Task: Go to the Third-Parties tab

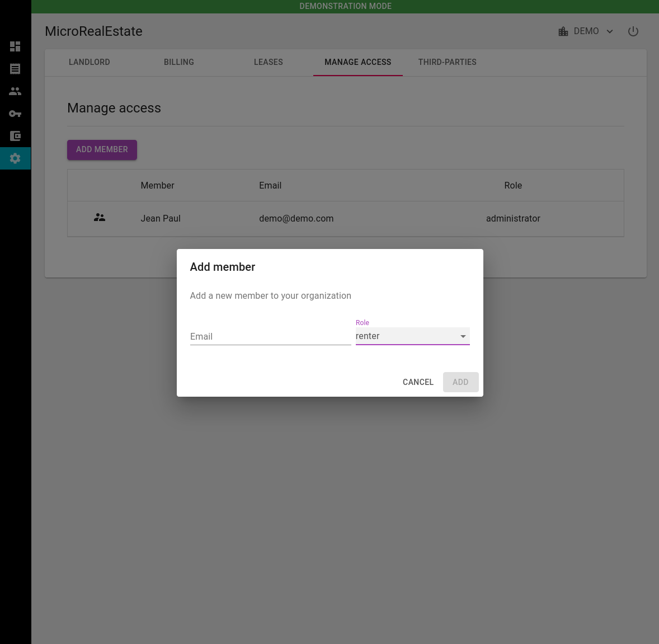Action: tap(448, 62)
